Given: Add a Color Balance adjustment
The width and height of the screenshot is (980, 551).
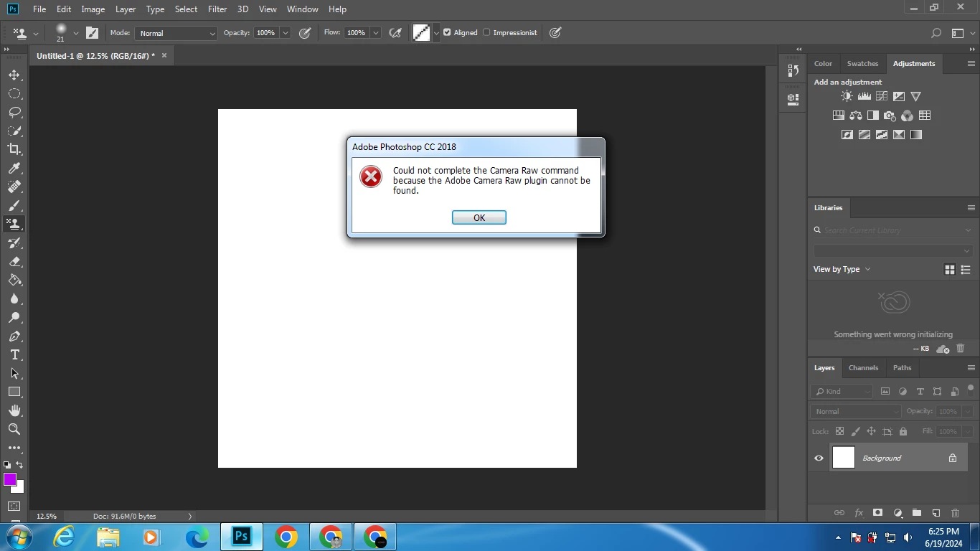Looking at the screenshot, I should click(856, 116).
